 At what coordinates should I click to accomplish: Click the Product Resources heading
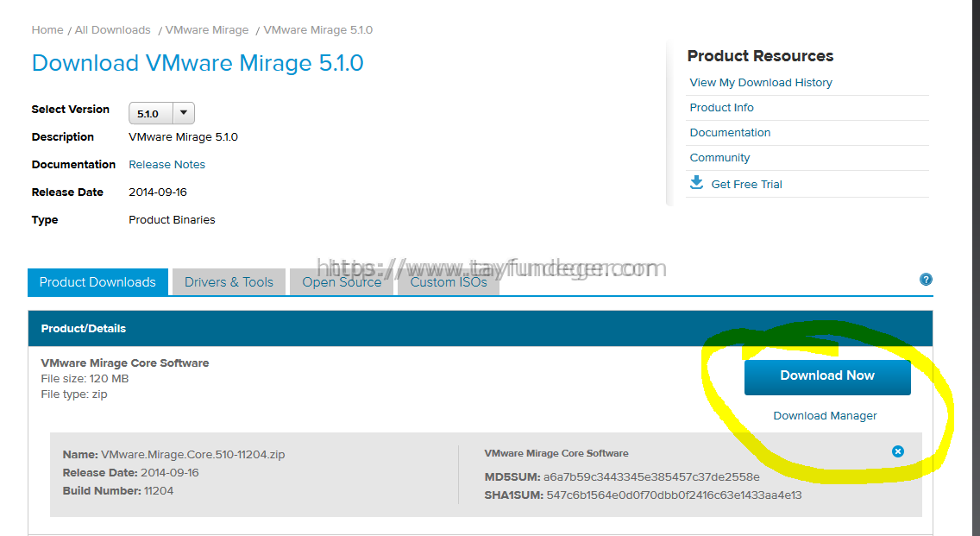point(760,55)
